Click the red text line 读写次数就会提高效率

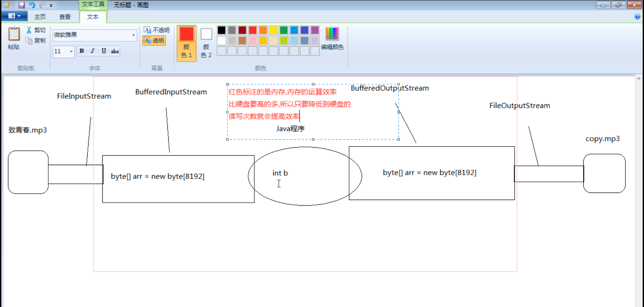(264, 116)
